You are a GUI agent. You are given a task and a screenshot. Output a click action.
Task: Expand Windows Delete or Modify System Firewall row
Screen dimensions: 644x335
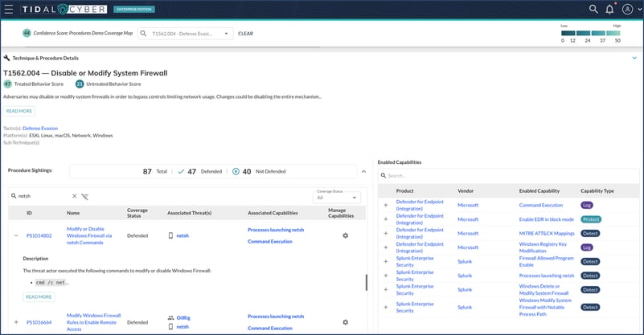click(x=386, y=290)
